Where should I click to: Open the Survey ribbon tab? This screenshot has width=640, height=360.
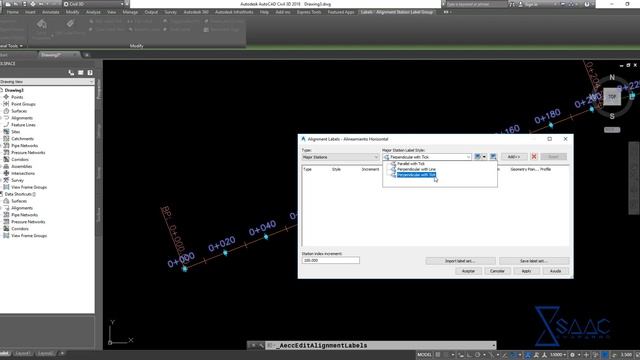(170, 12)
